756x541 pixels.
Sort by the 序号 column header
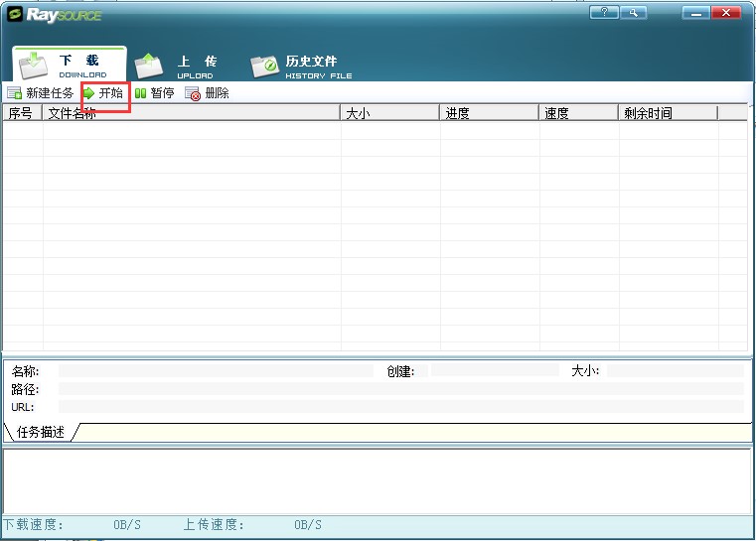click(22, 113)
